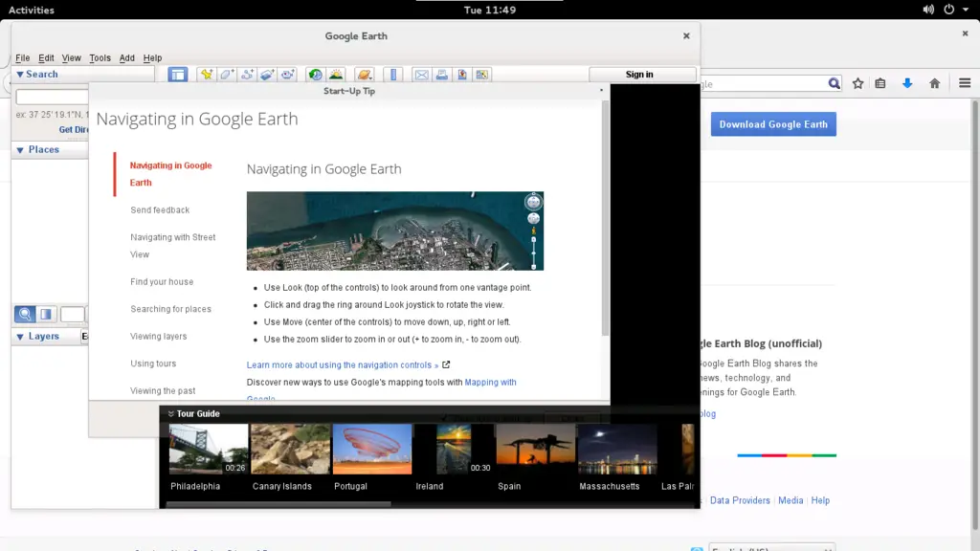
Task: Show the ruler tool
Action: point(393,75)
